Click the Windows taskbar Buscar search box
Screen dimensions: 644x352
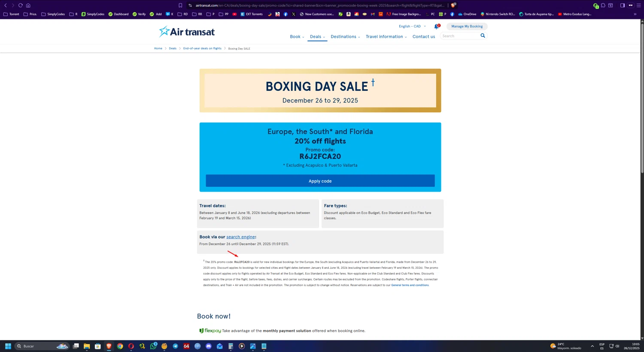pos(42,346)
